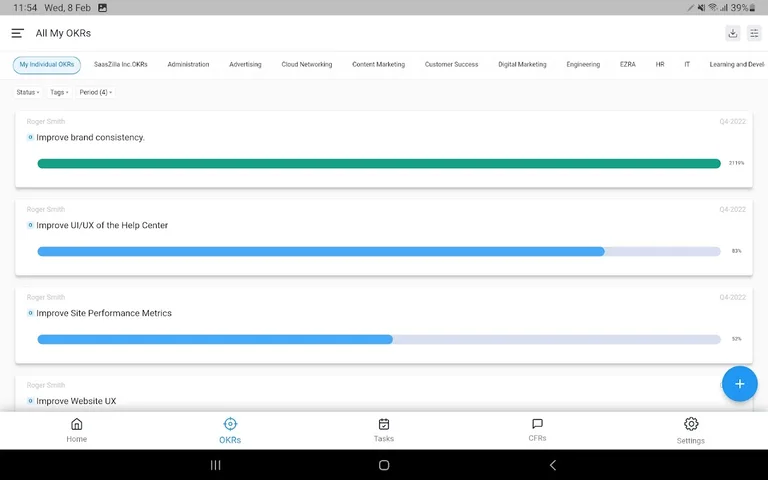
Task: Switch to EZRA tab
Action: coord(627,65)
